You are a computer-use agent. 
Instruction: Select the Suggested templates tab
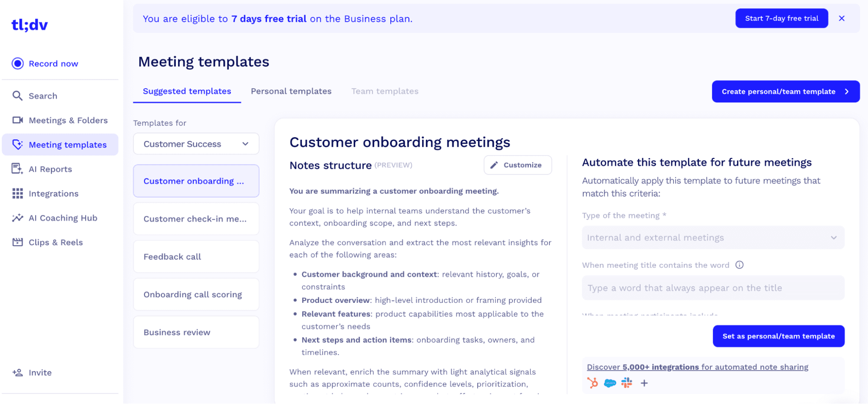tap(187, 92)
